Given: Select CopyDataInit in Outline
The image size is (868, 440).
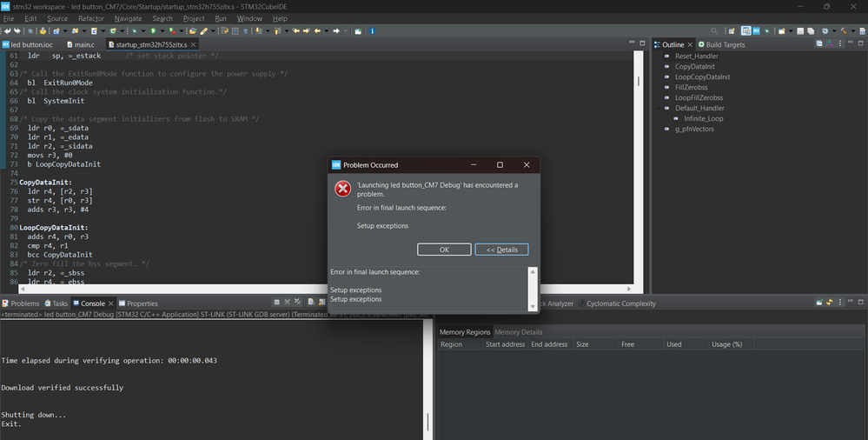Looking at the screenshot, I should click(695, 66).
